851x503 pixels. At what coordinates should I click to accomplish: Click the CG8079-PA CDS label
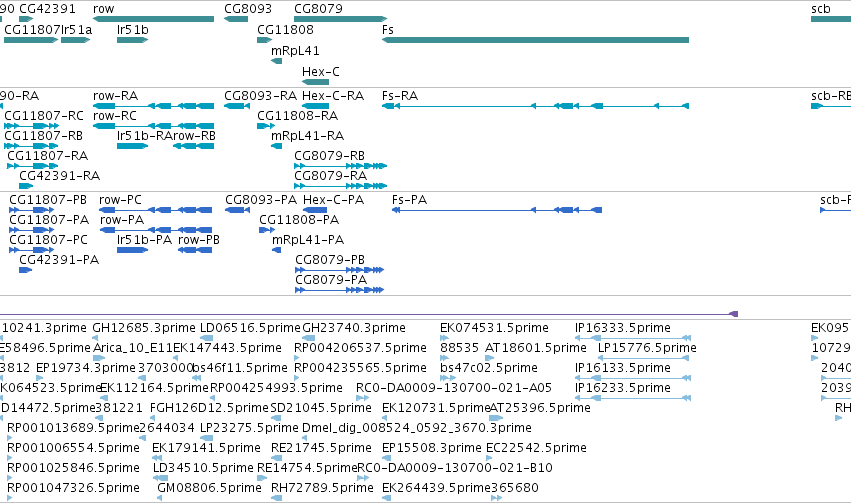pos(331,280)
